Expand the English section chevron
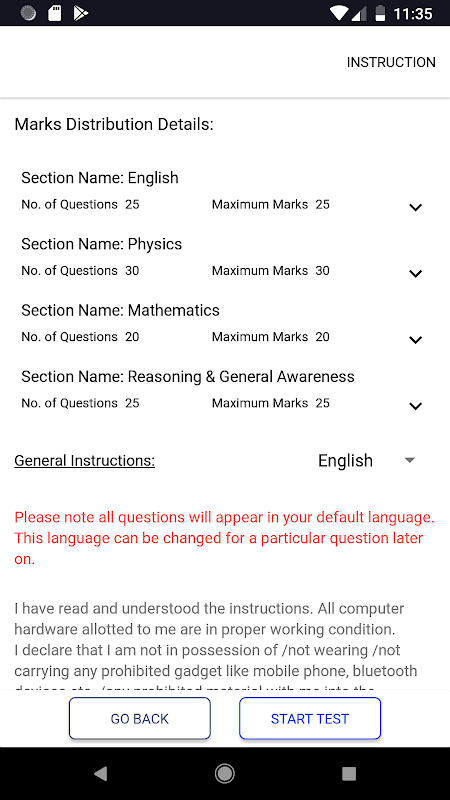The width and height of the screenshot is (450, 800). pos(416,207)
